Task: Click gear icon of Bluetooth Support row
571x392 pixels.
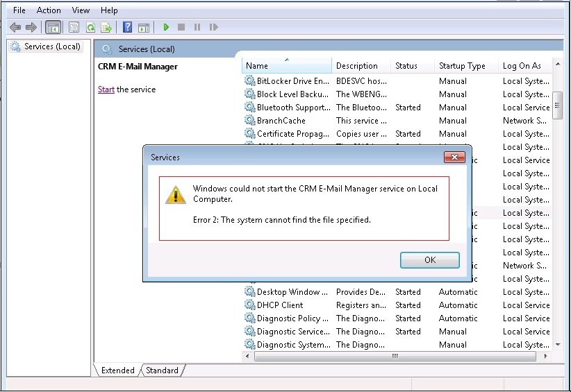Action: tap(249, 107)
